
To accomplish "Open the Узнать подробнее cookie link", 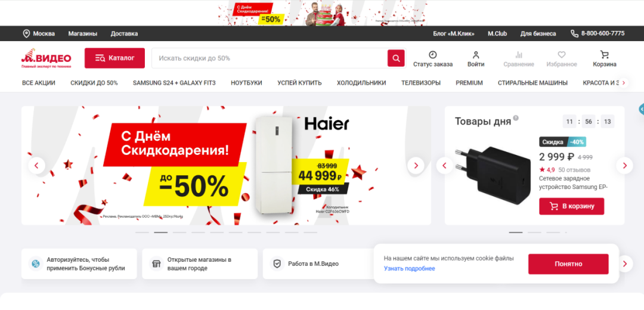I will coord(410,268).
